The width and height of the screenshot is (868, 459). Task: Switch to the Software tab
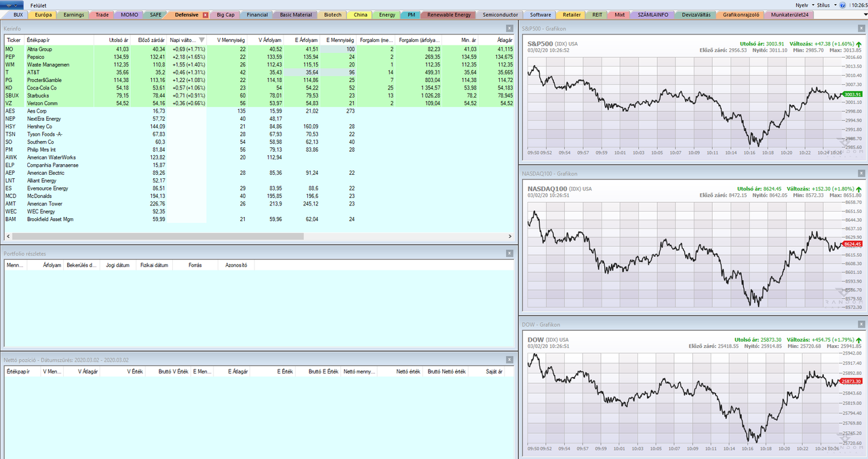click(540, 14)
